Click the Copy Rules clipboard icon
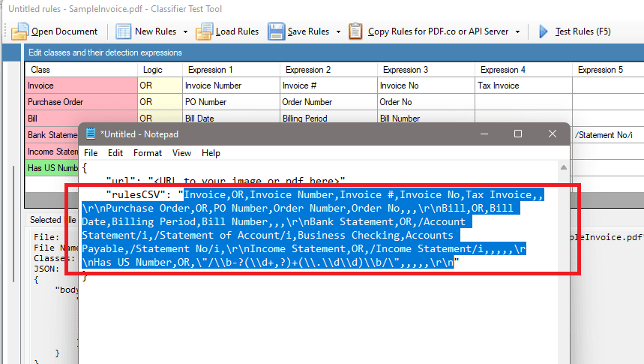 tap(356, 32)
